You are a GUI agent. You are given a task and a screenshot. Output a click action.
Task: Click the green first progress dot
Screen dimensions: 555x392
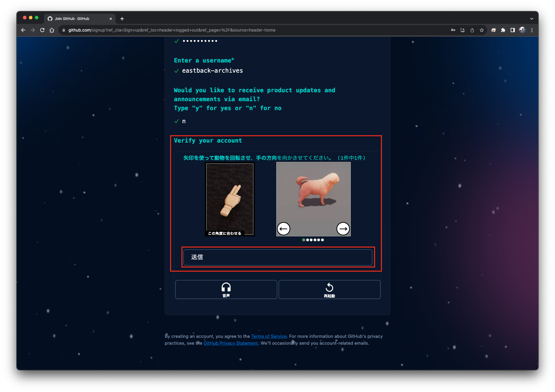coord(303,240)
